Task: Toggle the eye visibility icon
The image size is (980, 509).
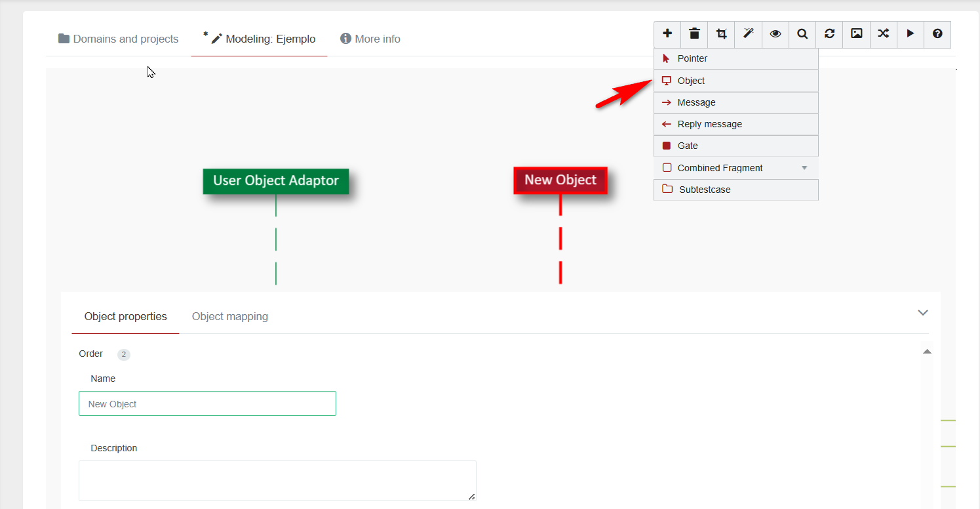Action: tap(775, 34)
